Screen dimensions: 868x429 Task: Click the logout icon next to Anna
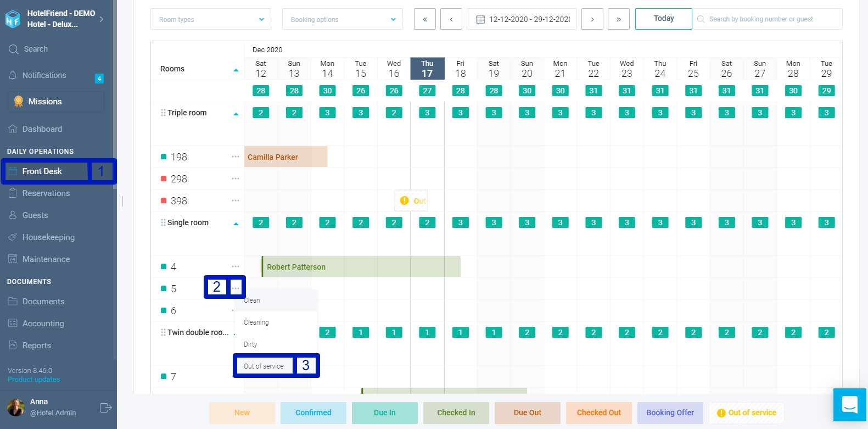tap(105, 408)
